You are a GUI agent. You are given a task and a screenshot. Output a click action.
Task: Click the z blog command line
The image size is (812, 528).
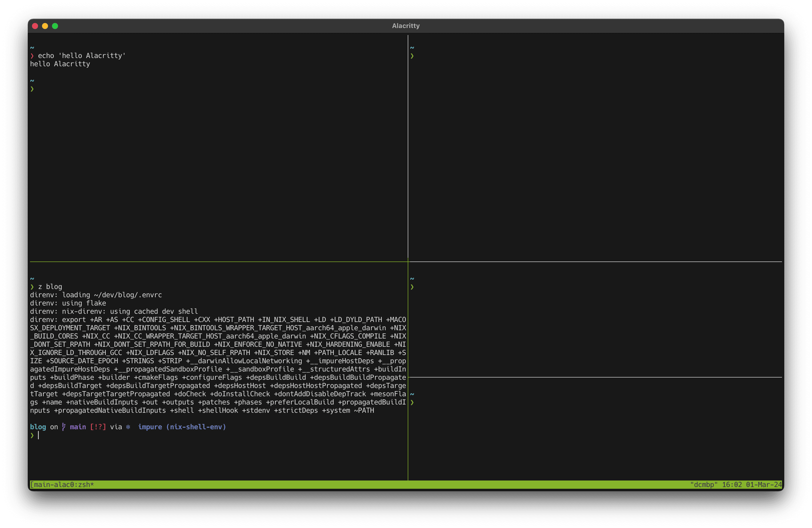pos(50,286)
